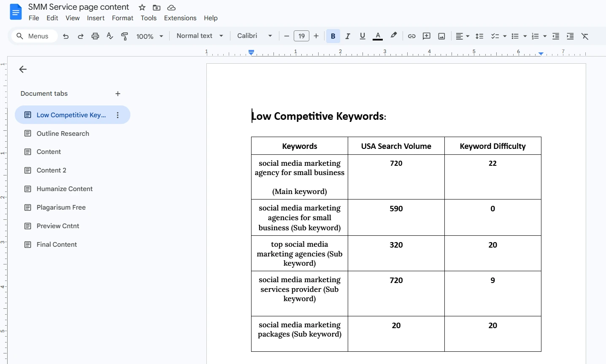
Task: Toggle Underline formatting button
Action: point(363,36)
